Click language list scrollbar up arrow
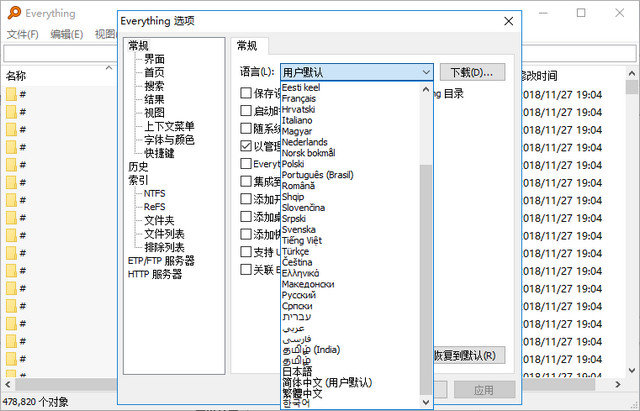 click(x=426, y=89)
